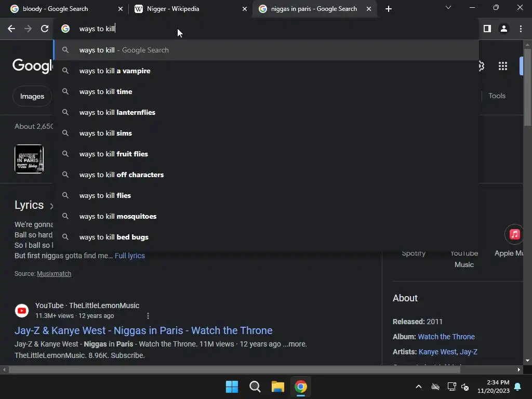The image size is (532, 399).
Task: Open the network tray icon
Action: coord(451,387)
